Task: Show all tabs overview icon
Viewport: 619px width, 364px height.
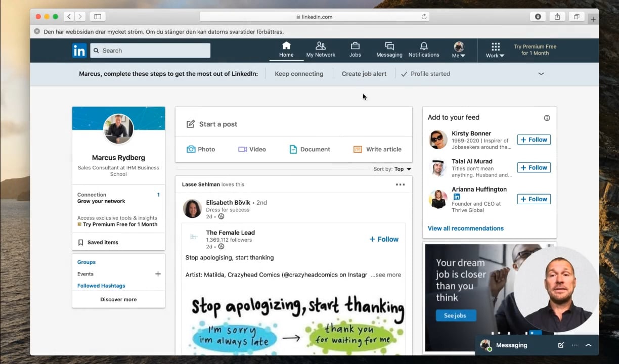Action: [x=576, y=17]
